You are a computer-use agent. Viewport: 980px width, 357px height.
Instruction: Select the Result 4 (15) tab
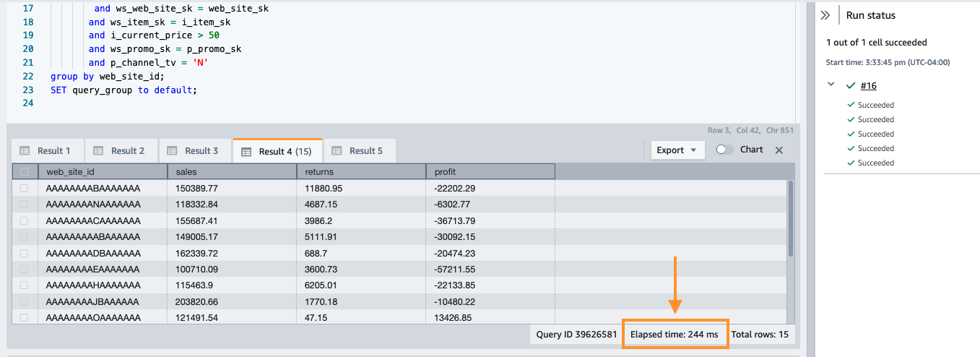coord(277,151)
